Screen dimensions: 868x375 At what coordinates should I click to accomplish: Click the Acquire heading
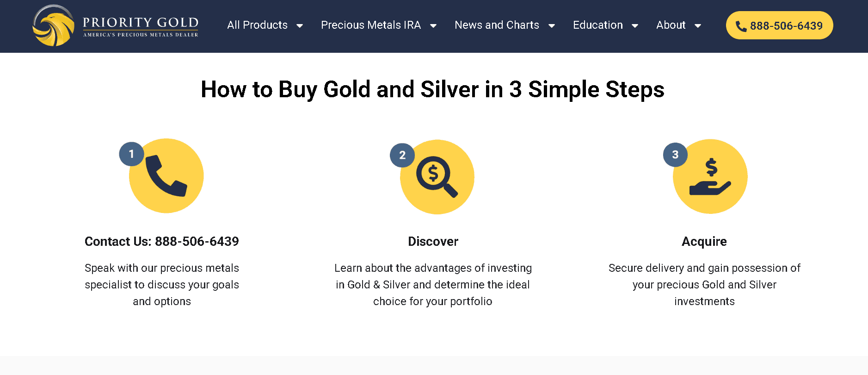(704, 241)
